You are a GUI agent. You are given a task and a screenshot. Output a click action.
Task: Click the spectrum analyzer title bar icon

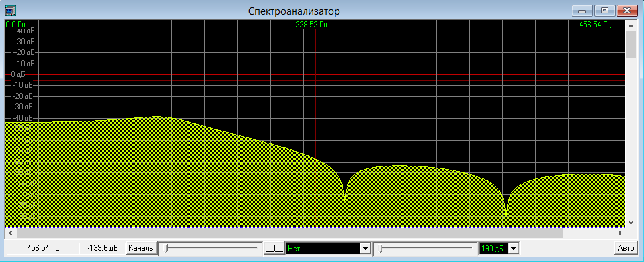tap(10, 11)
